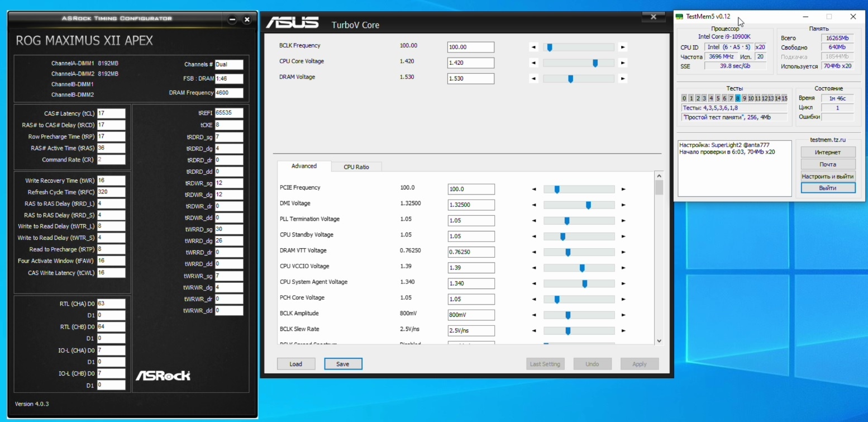Click the BCLK Frequency slider handle

pos(550,48)
